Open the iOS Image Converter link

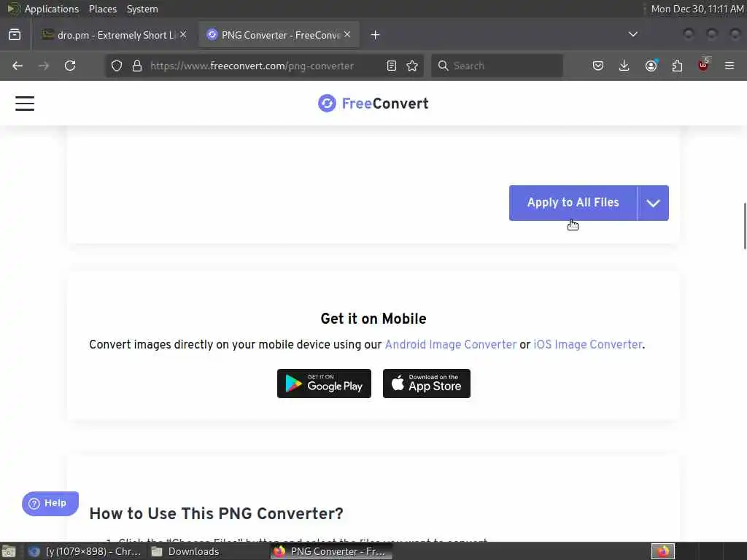tap(588, 345)
